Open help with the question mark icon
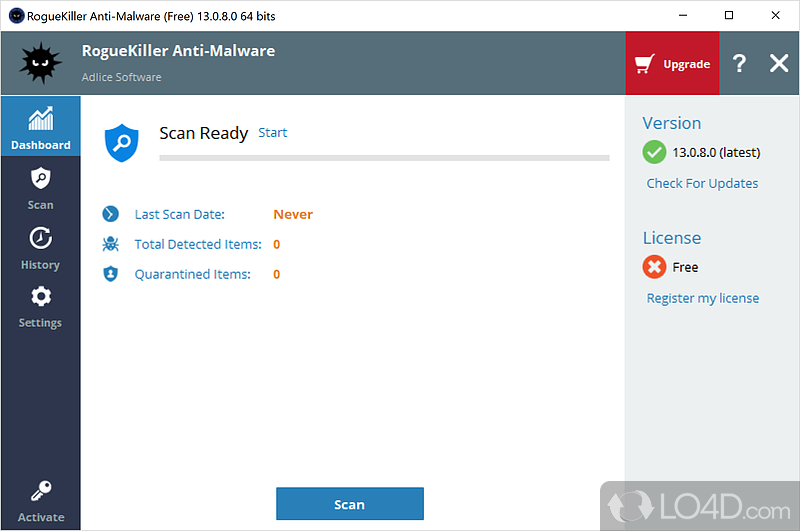 739,63
